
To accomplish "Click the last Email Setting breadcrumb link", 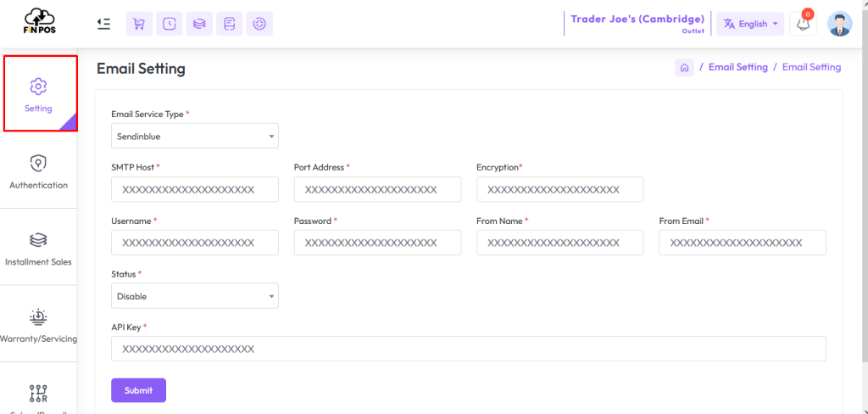I will pyautogui.click(x=811, y=67).
